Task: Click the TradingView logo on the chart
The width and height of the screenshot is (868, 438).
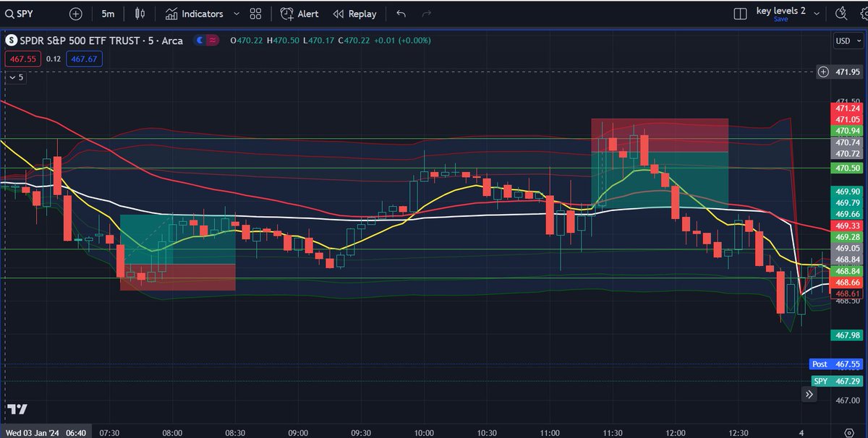Action: (x=17, y=408)
